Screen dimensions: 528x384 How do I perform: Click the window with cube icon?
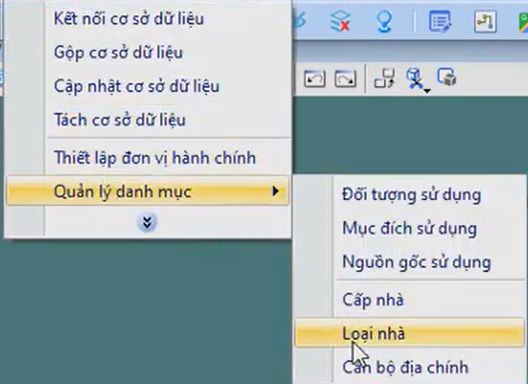click(447, 77)
